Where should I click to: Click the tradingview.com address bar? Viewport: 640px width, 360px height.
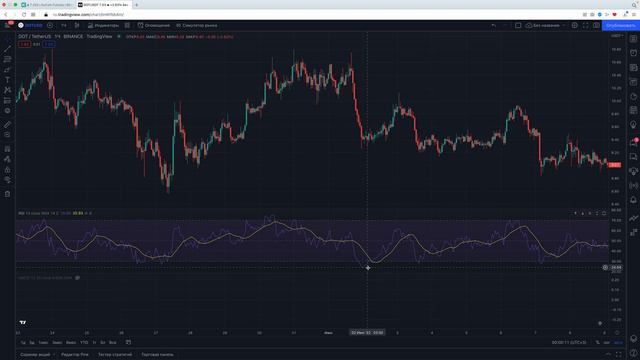[x=88, y=15]
